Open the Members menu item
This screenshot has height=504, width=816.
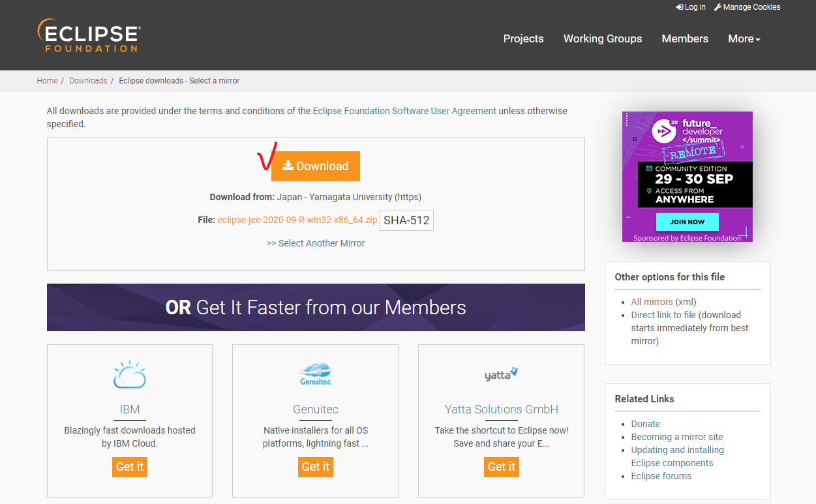(x=685, y=38)
